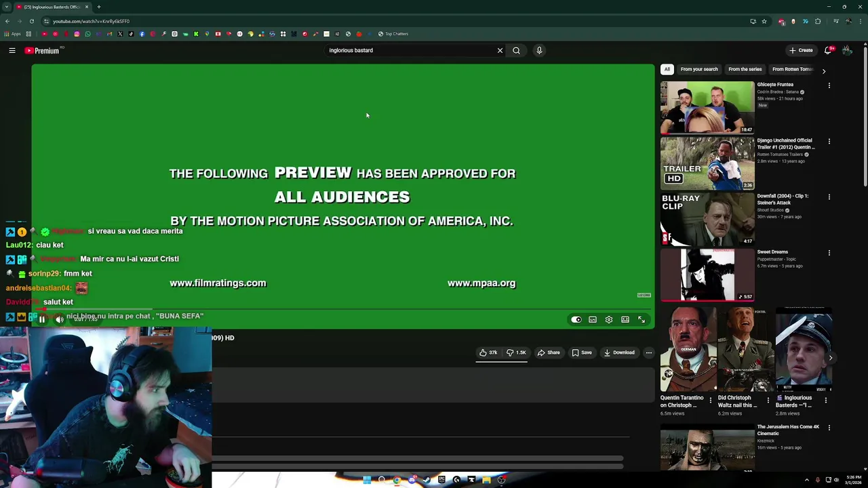This screenshot has height=488, width=868.
Task: Open options for Django Unchained trailer
Action: tap(829, 141)
